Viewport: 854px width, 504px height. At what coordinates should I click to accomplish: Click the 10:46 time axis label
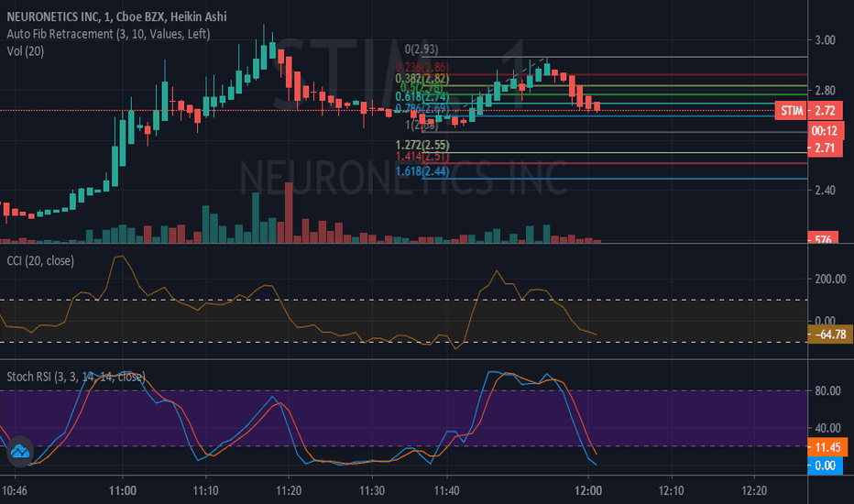tap(14, 491)
